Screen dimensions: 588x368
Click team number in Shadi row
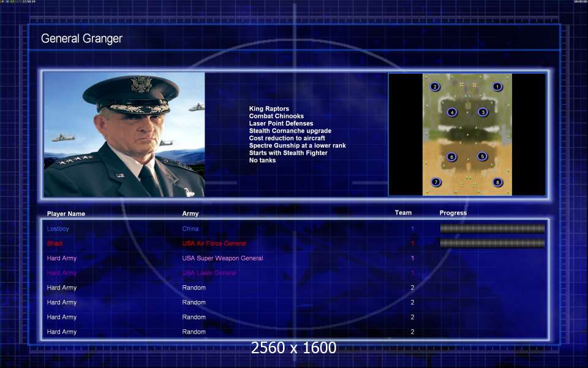[x=412, y=243]
